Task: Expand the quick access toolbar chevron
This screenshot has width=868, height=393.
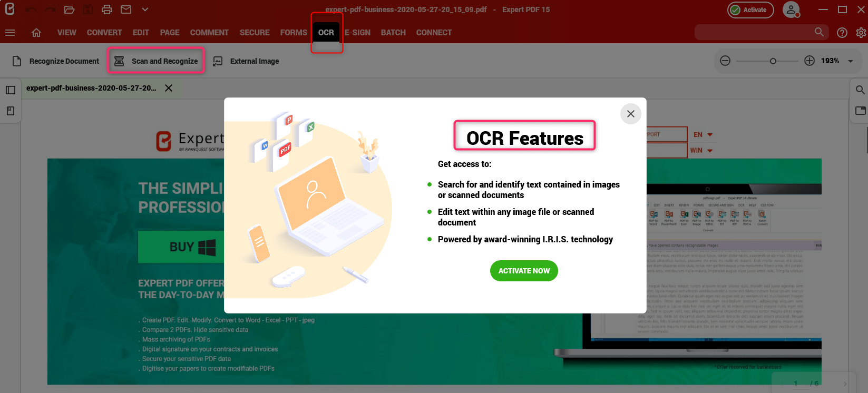Action: pyautogui.click(x=145, y=9)
